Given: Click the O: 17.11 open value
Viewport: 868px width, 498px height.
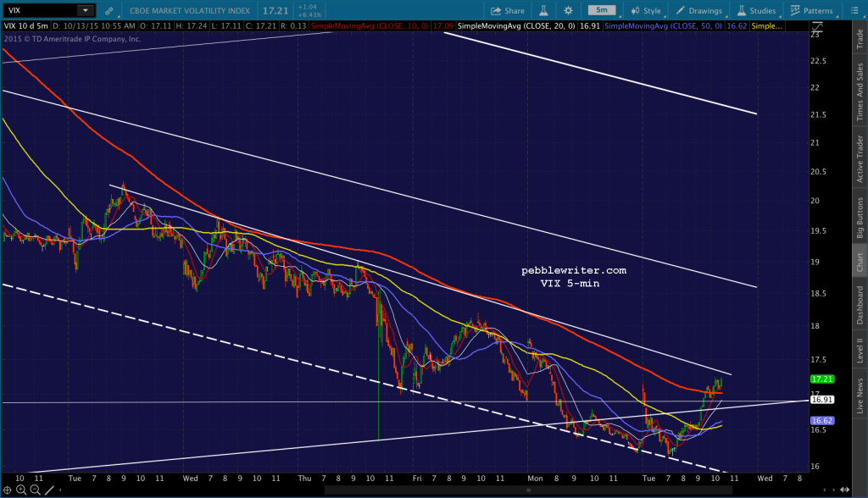Looking at the screenshot, I should pyautogui.click(x=156, y=26).
